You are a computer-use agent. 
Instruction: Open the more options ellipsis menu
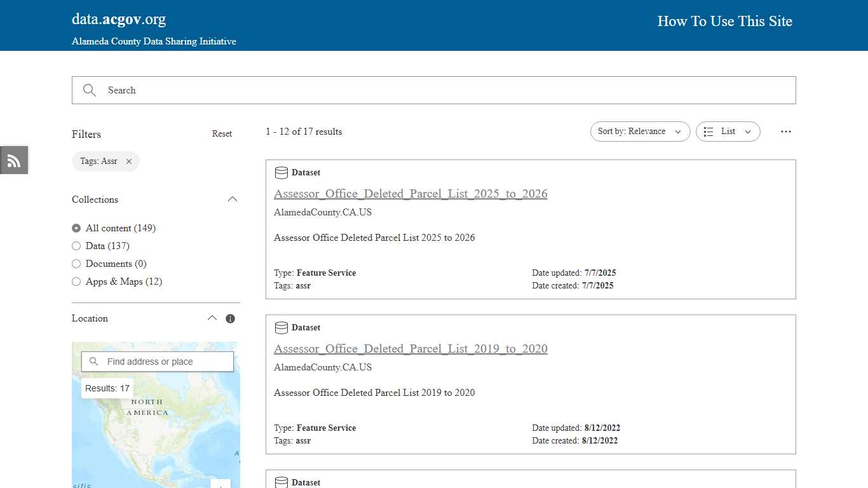point(786,132)
